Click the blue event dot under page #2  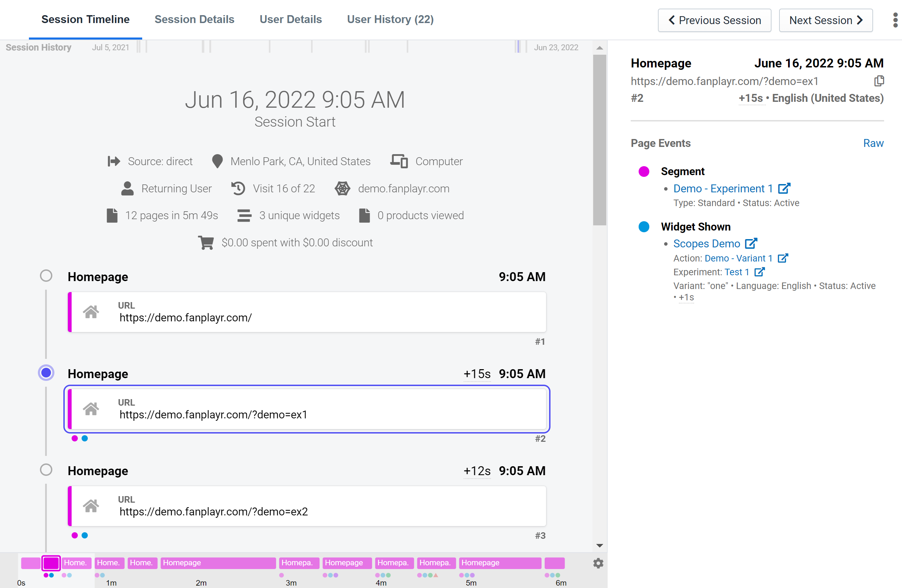(85, 438)
